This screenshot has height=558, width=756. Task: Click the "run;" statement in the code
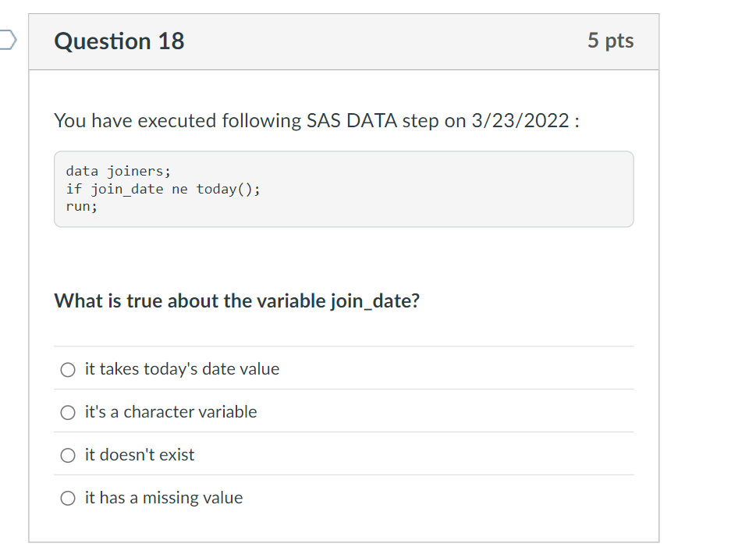tap(81, 206)
